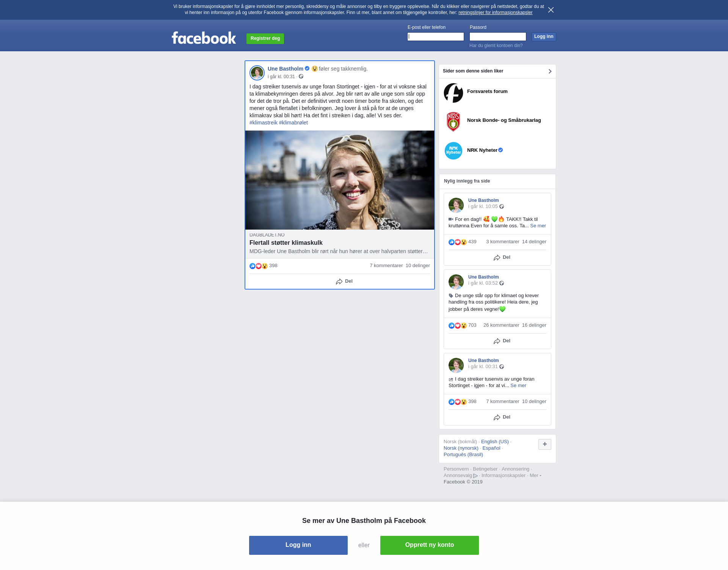Click 'Registrer deg' button in header
This screenshot has width=728, height=570.
coord(265,38)
